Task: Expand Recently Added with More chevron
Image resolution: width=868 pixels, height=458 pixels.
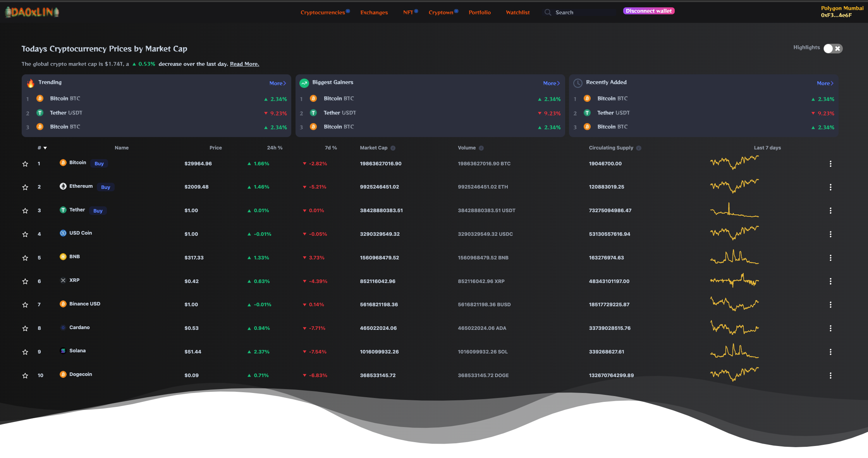Action: 825,83
